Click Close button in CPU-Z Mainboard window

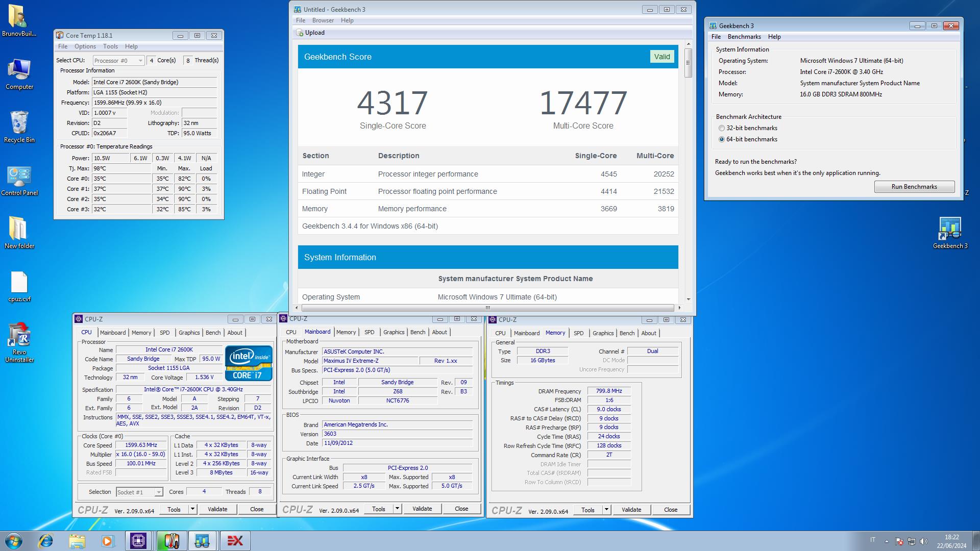tap(461, 509)
